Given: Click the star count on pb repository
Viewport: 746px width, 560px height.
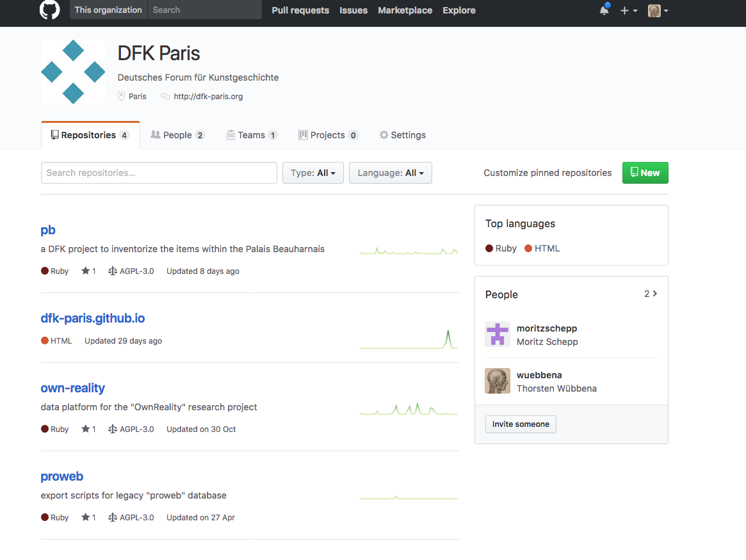Looking at the screenshot, I should pos(88,271).
